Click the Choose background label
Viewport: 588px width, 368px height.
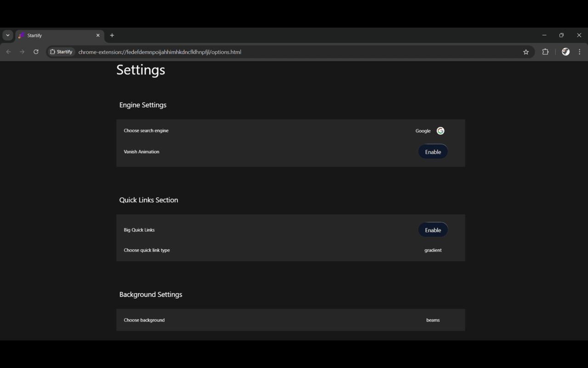(144, 320)
